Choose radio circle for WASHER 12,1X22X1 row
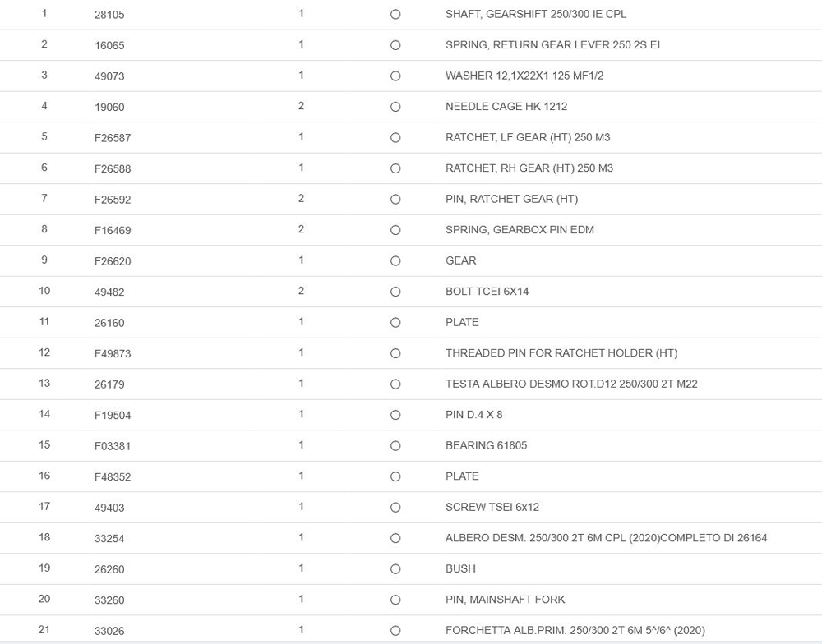Image resolution: width=822 pixels, height=644 pixels. [395, 76]
